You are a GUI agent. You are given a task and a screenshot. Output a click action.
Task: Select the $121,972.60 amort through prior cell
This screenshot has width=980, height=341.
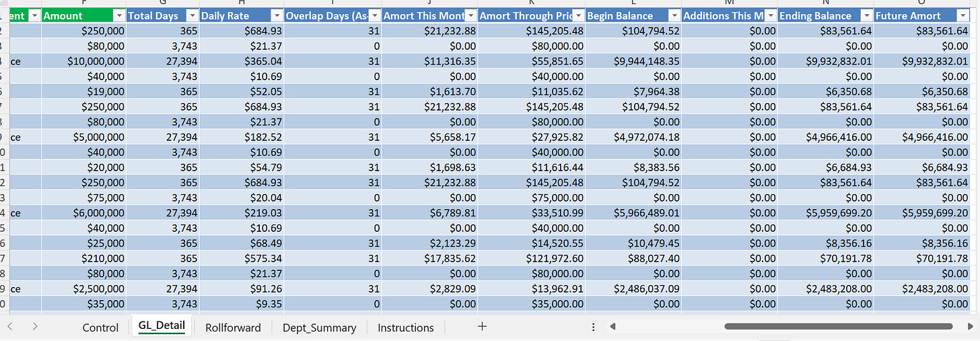[532, 258]
